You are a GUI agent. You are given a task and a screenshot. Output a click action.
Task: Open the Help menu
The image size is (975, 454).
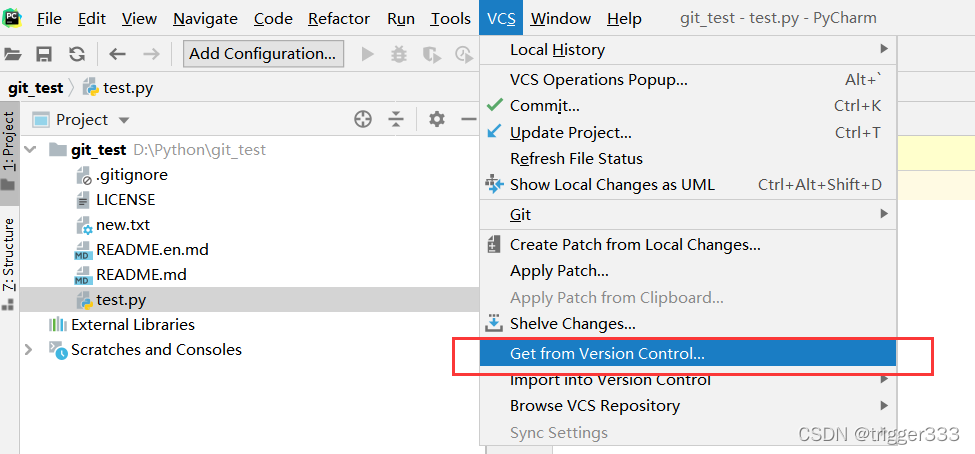click(624, 19)
